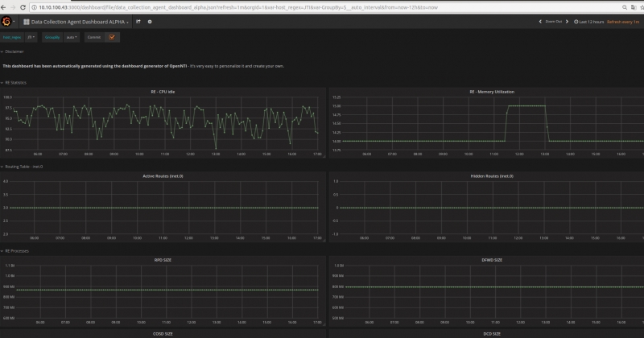Viewport: 644px width, 338px height.
Task: Click the host_regex variable label
Action: tap(12, 37)
